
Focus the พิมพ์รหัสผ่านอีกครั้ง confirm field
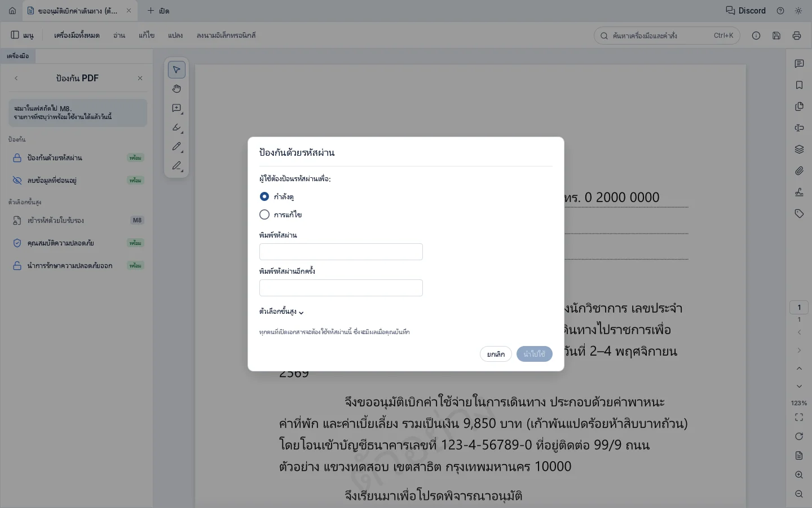[341, 288]
